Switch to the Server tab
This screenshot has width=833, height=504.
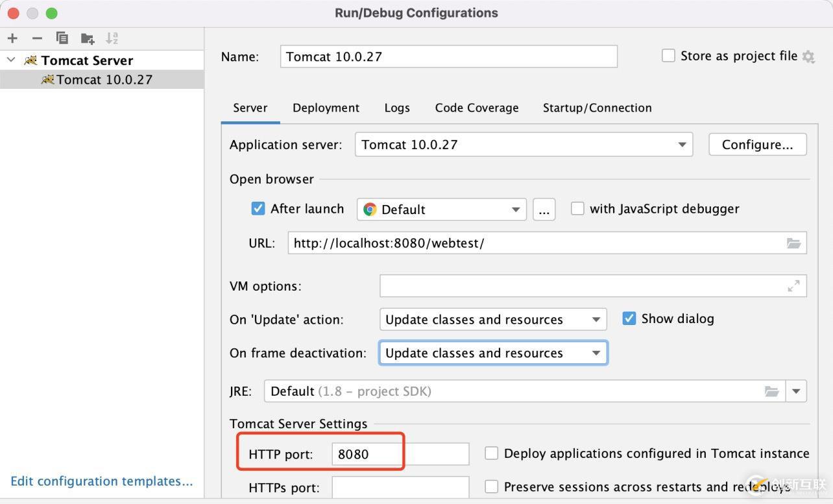pyautogui.click(x=250, y=108)
